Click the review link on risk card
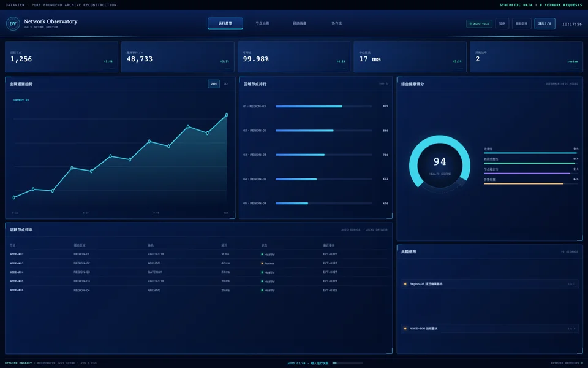This screenshot has width=588, height=368. click(x=573, y=61)
